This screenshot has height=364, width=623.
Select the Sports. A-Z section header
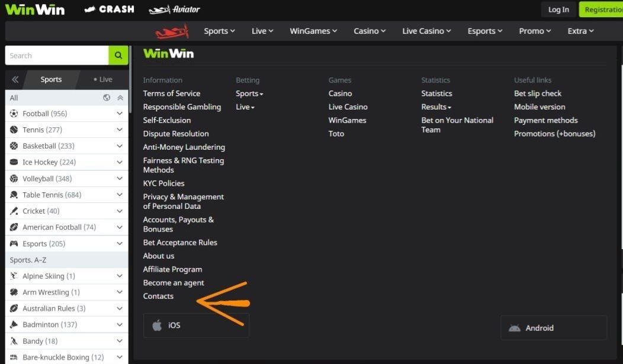[67, 260]
